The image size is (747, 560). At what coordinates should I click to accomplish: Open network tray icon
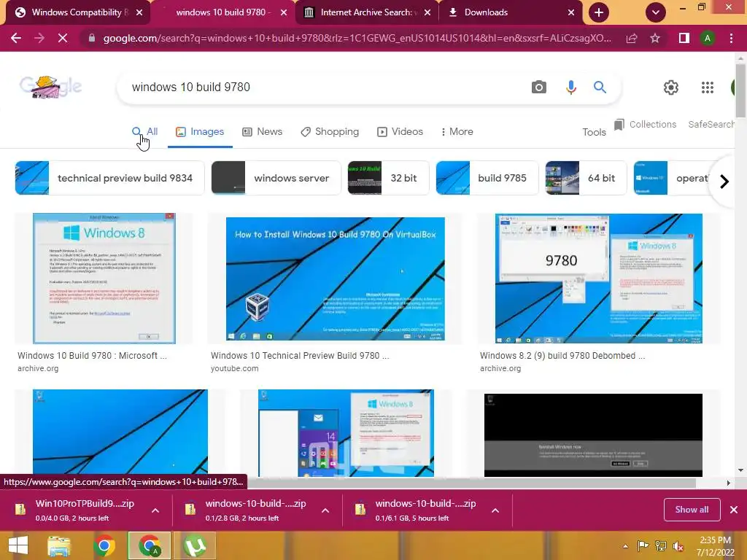click(x=661, y=546)
